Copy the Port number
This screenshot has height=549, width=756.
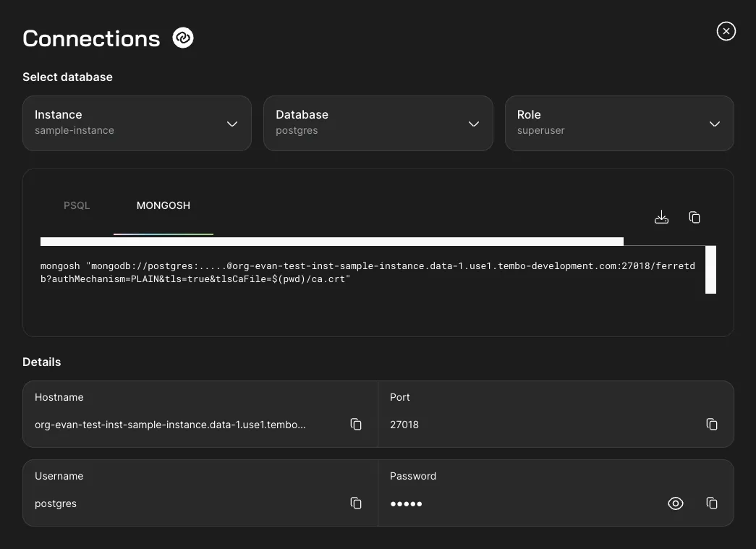coord(712,424)
